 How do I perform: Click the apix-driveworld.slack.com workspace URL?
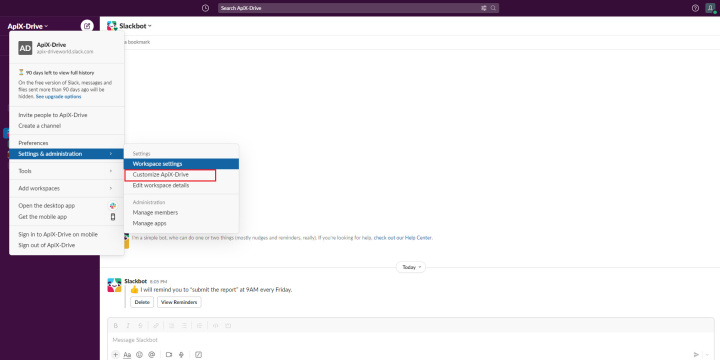tap(65, 52)
